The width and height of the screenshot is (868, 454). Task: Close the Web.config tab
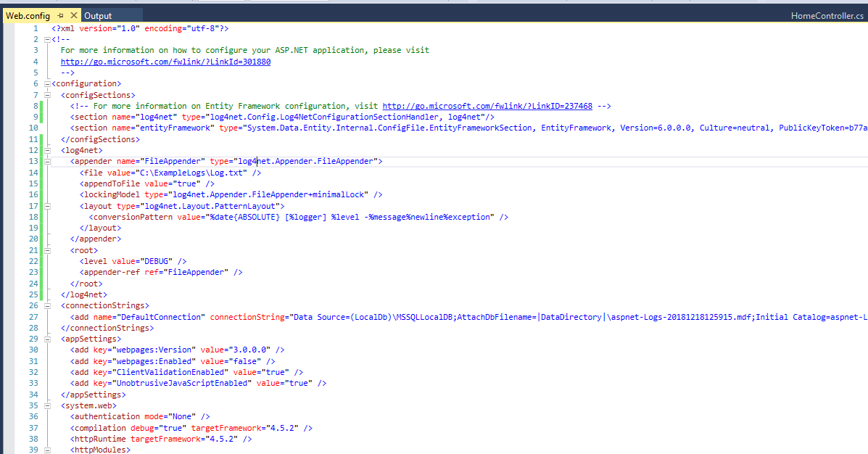(73, 14)
